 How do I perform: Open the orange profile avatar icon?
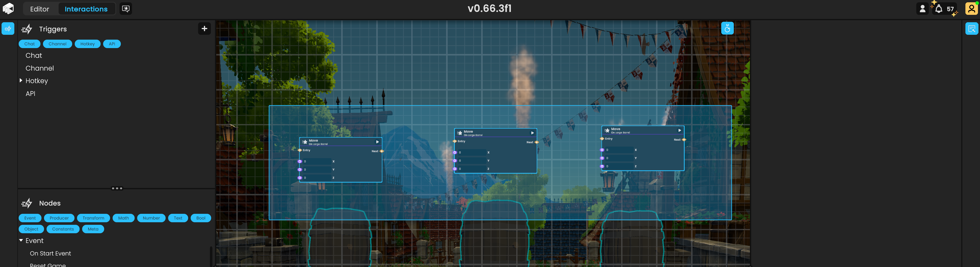[x=971, y=8]
